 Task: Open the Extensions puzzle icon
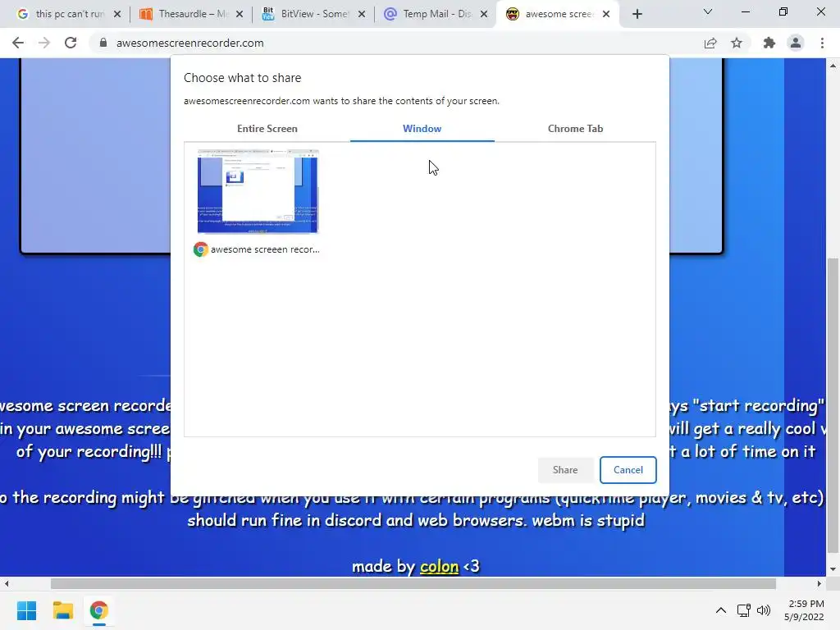(769, 43)
